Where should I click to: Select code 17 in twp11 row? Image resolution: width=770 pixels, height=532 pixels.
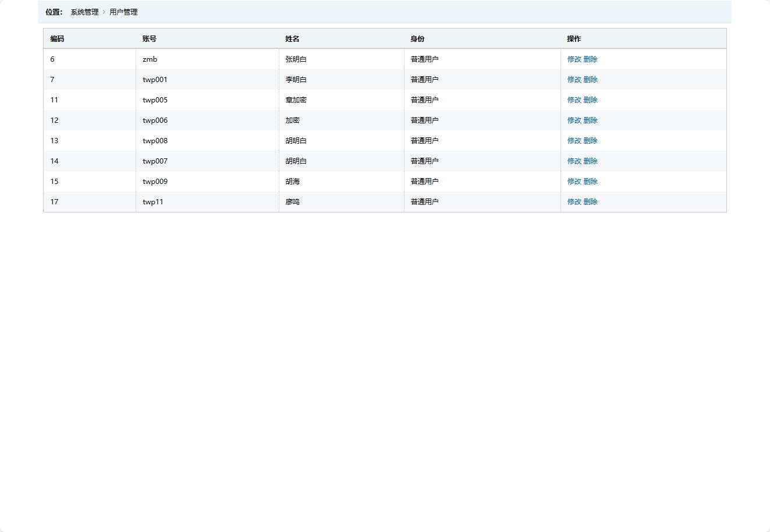(54, 202)
